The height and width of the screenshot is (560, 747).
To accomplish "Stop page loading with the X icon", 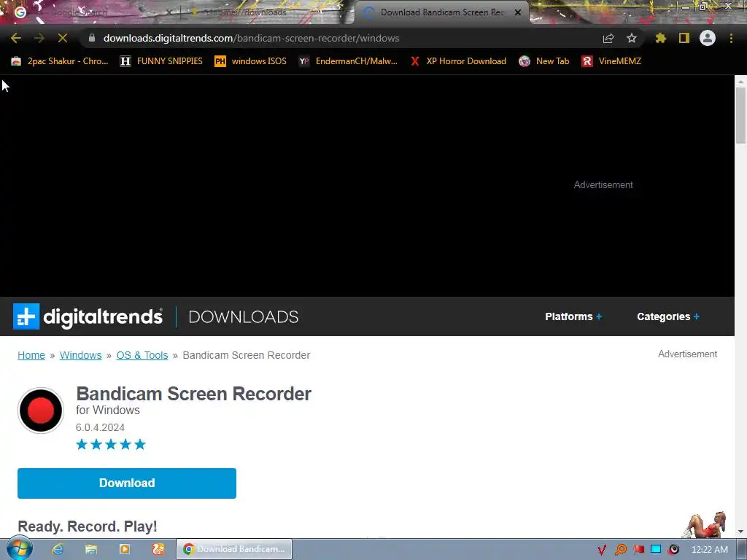I will (x=63, y=38).
